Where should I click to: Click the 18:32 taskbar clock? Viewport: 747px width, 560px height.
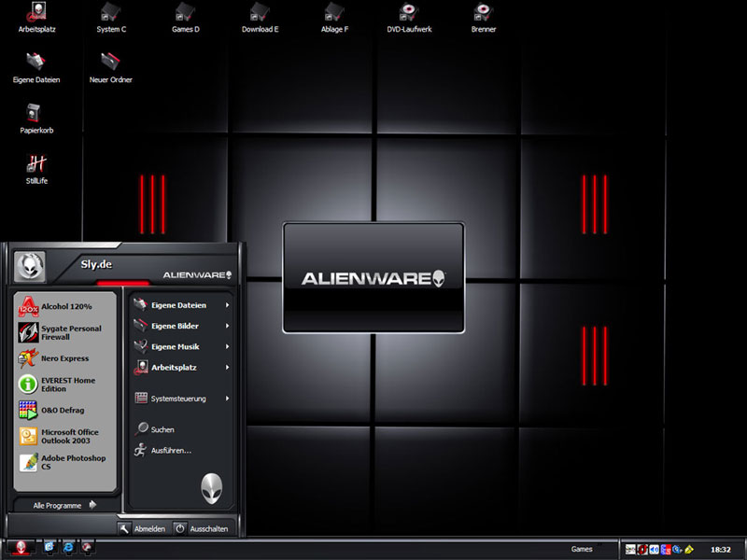coord(720,550)
